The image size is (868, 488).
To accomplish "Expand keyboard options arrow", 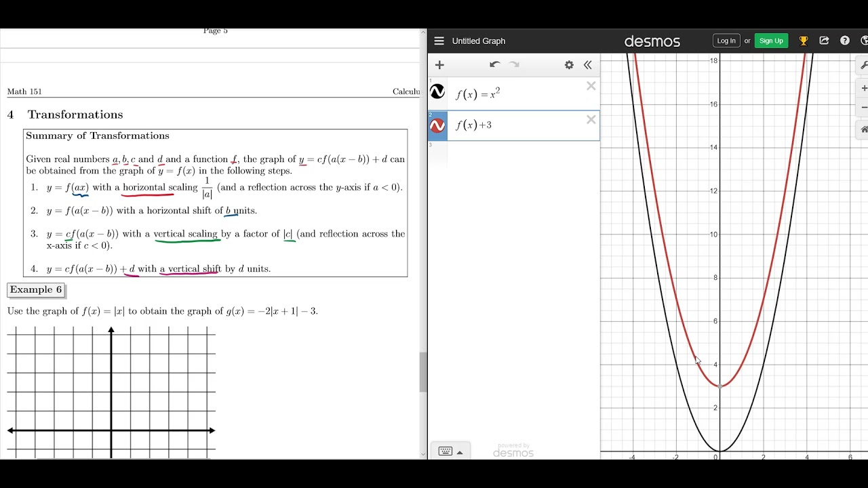I will (x=460, y=452).
